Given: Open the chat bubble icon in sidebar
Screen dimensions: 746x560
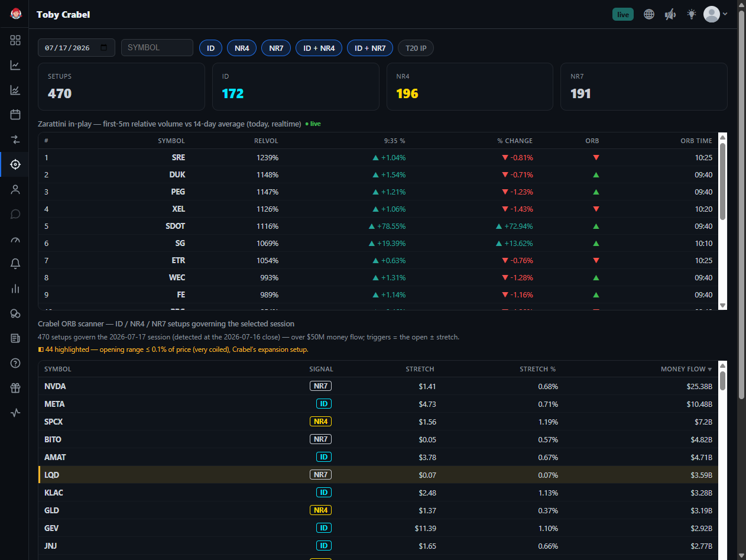Looking at the screenshot, I should pos(15,214).
